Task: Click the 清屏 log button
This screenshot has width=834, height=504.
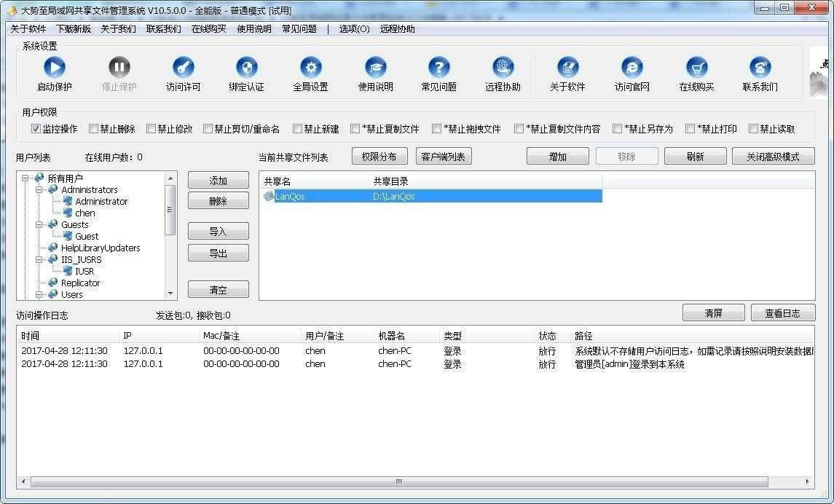Action: click(x=713, y=312)
